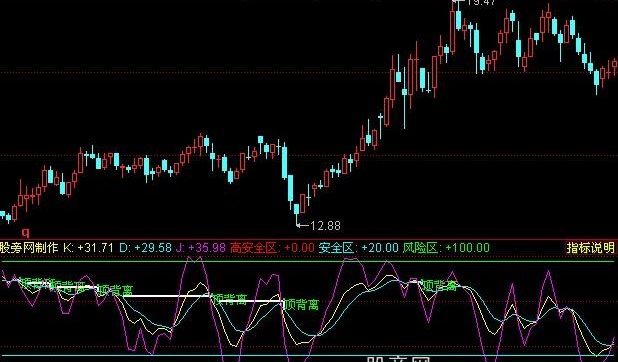Click the candlestick at the 19.47 peak
This screenshot has width=618, height=362.
(453, 28)
